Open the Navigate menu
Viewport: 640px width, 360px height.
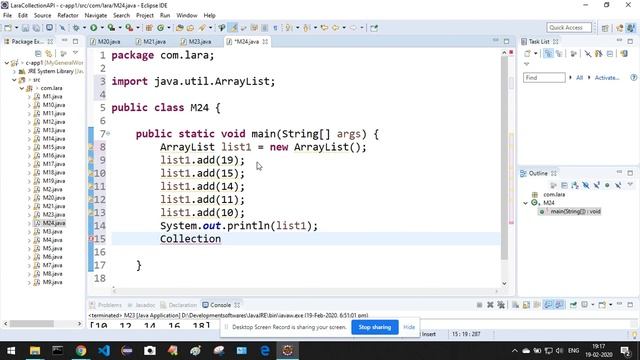pos(96,16)
